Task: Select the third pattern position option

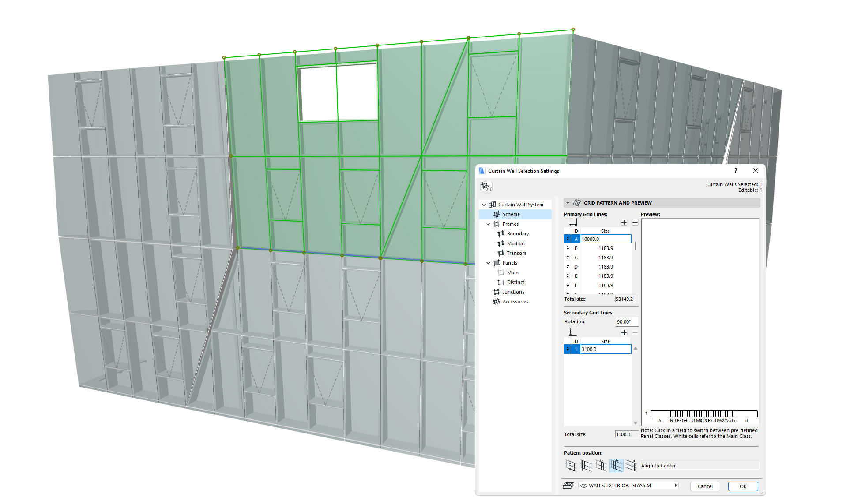Action: [602, 466]
